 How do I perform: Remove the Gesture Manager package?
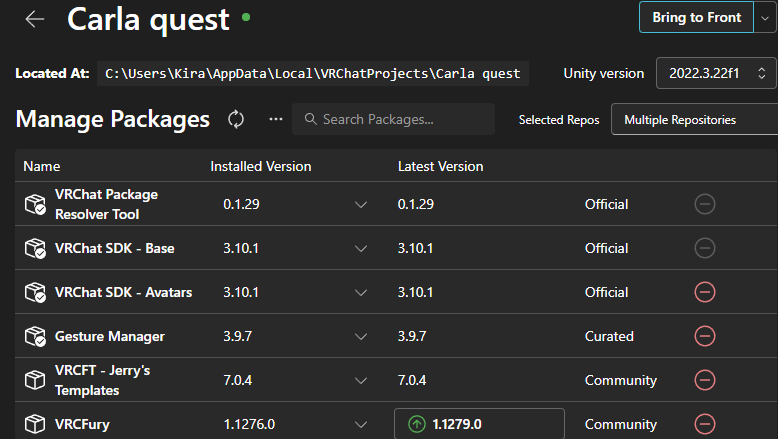click(705, 336)
